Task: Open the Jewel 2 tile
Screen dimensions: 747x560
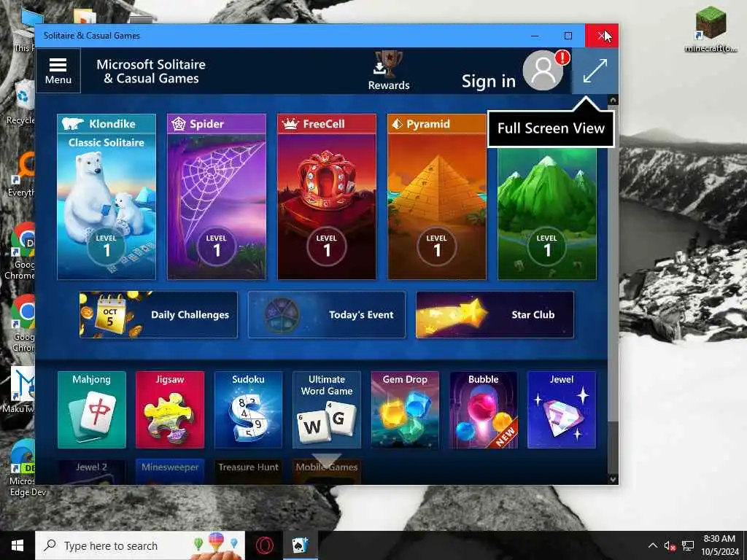Action: tap(91, 472)
